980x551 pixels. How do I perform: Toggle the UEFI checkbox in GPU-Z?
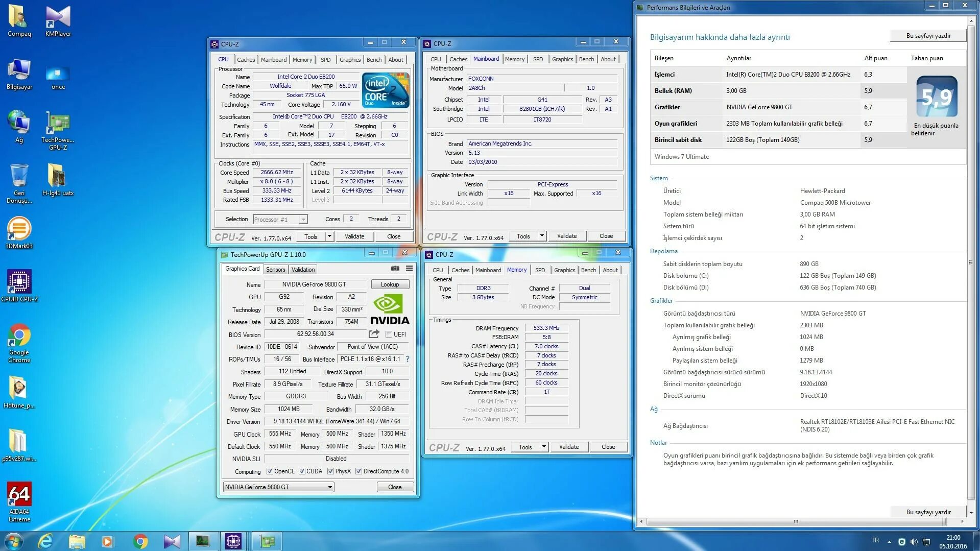pyautogui.click(x=389, y=334)
